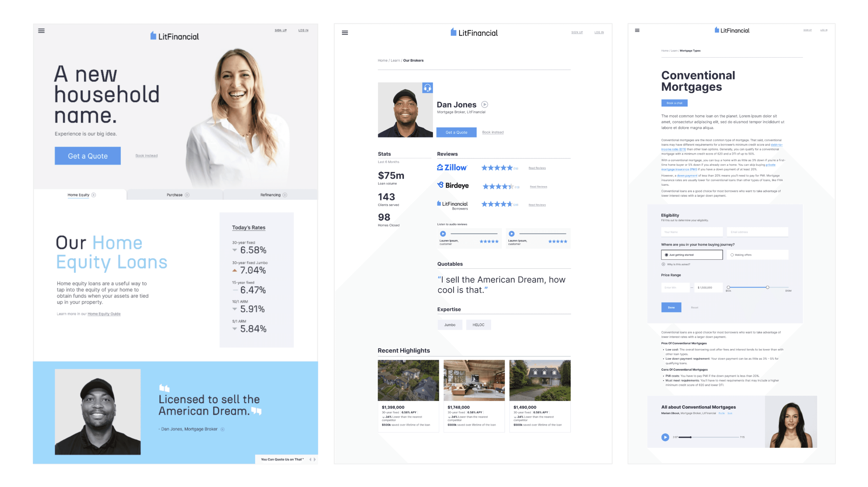Select the Just getting started radio option
868x487 pixels.
click(x=666, y=255)
